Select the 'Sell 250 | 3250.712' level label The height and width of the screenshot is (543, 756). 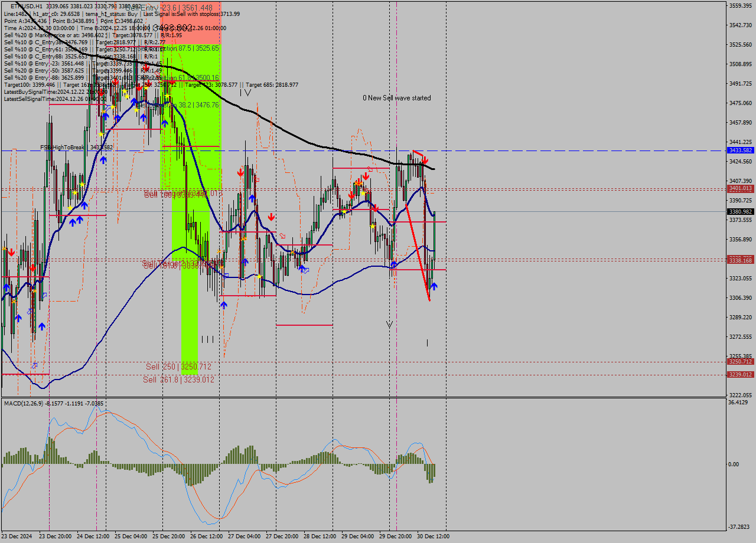(178, 367)
